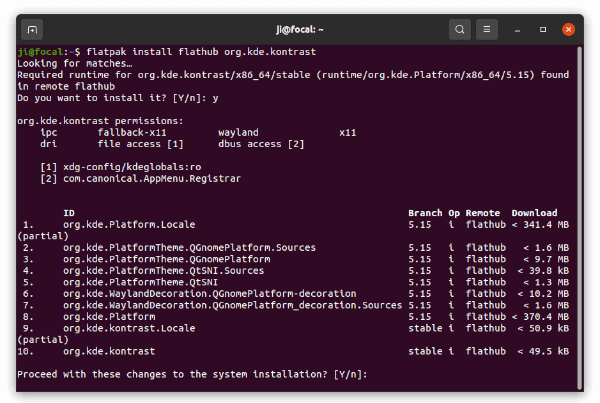Viewport: 600px width, 403px height.
Task: Click the terminal vertical scrollbar
Action: 580,218
